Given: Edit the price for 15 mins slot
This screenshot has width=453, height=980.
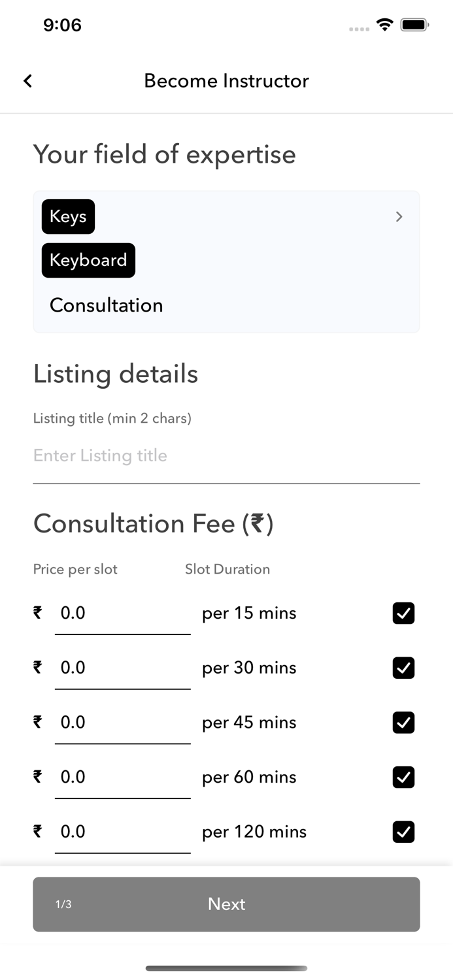Looking at the screenshot, I should 122,613.
